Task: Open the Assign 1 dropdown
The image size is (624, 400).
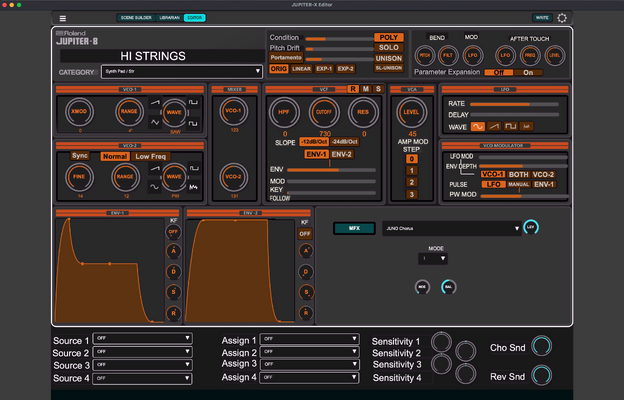Action: tap(309, 339)
